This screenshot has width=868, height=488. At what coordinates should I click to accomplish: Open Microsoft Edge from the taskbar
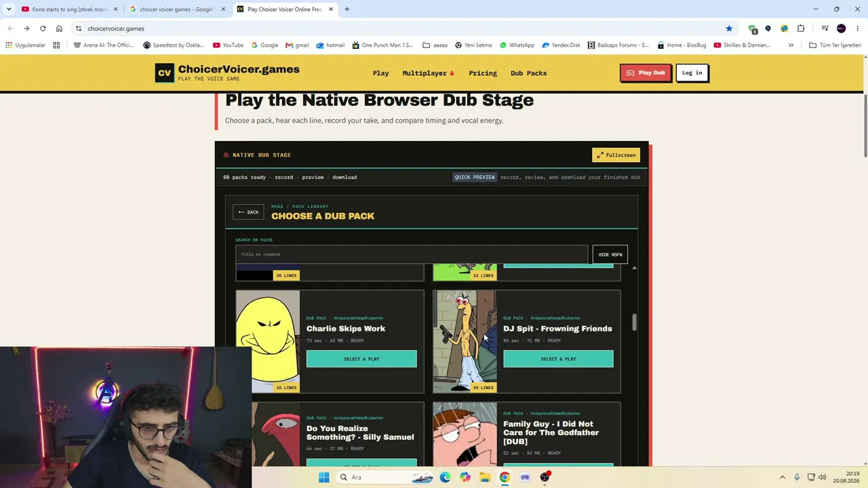tap(445, 477)
